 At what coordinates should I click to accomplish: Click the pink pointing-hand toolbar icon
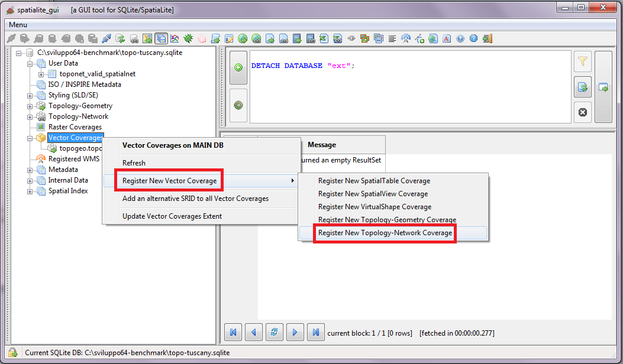click(x=202, y=38)
